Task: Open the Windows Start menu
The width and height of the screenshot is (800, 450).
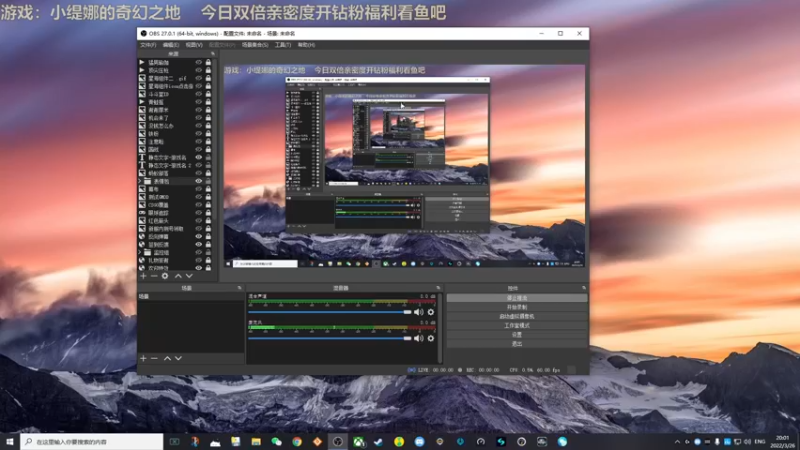Action: (10, 441)
